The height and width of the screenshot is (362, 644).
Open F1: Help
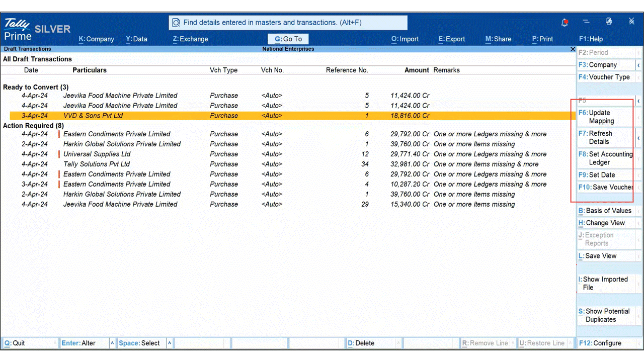pos(591,39)
